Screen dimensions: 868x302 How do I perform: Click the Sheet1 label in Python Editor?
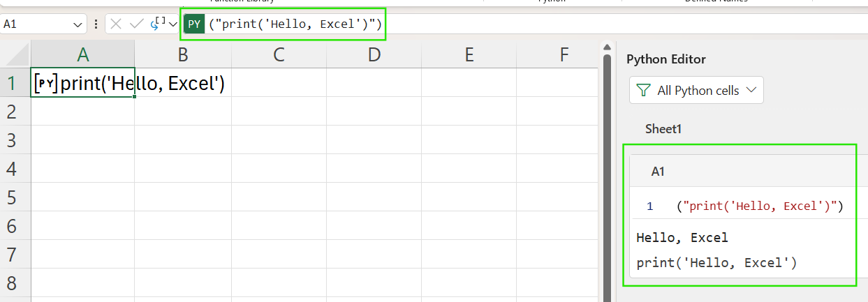tap(663, 129)
